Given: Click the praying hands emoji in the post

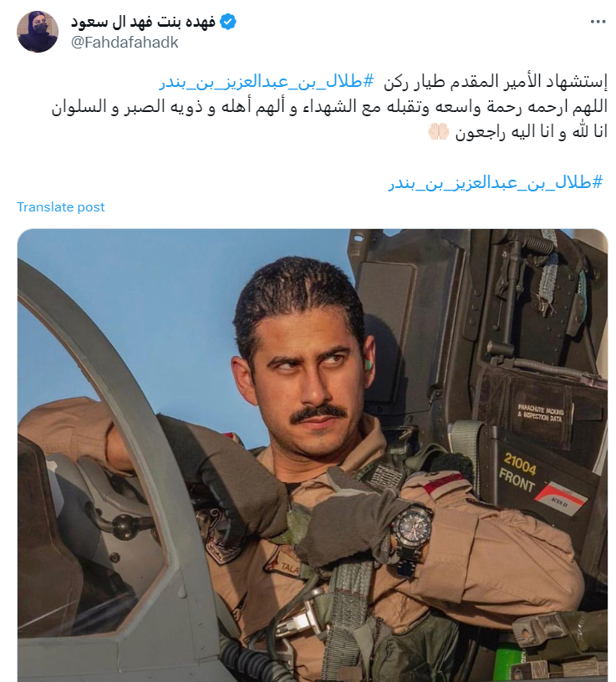Looking at the screenshot, I should [438, 131].
